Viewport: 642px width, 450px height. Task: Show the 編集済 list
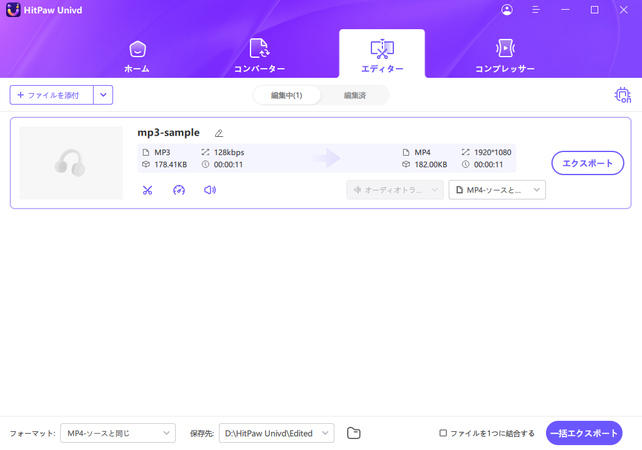click(x=355, y=95)
